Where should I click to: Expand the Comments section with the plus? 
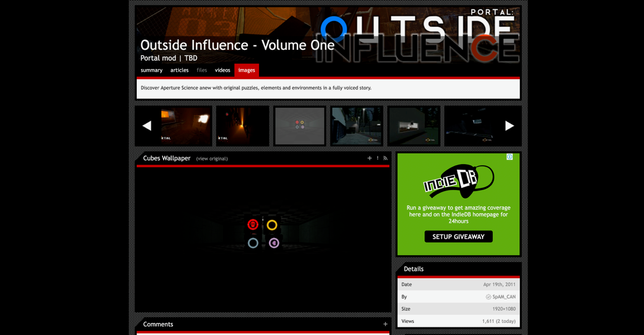pyautogui.click(x=385, y=324)
